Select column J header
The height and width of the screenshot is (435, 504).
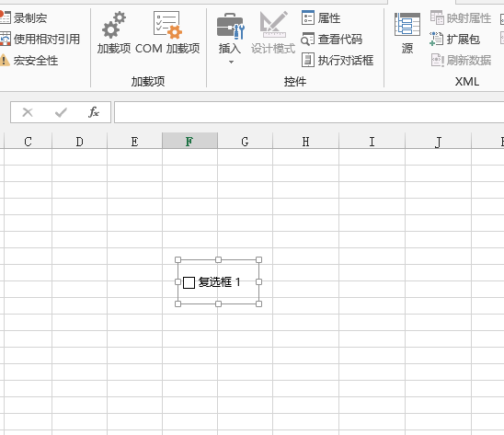pos(438,141)
